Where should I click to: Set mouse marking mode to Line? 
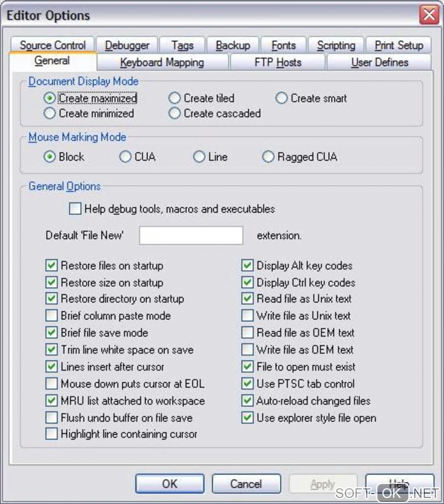pyautogui.click(x=199, y=157)
